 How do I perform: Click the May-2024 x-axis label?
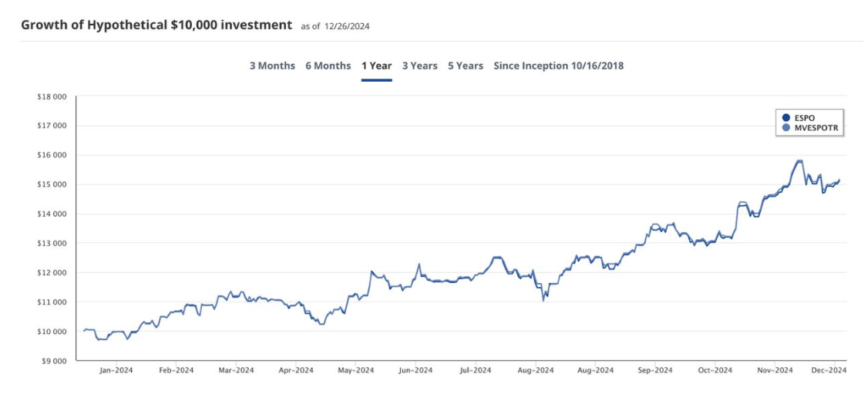[355, 370]
